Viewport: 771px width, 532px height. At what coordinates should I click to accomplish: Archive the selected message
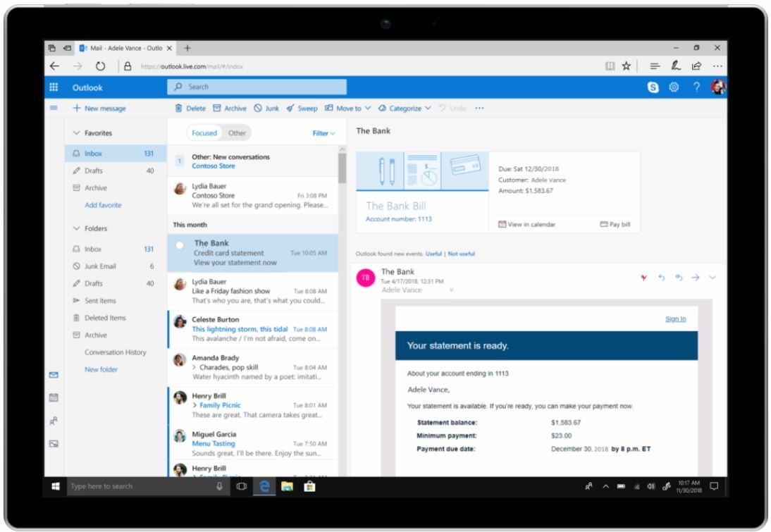[230, 109]
